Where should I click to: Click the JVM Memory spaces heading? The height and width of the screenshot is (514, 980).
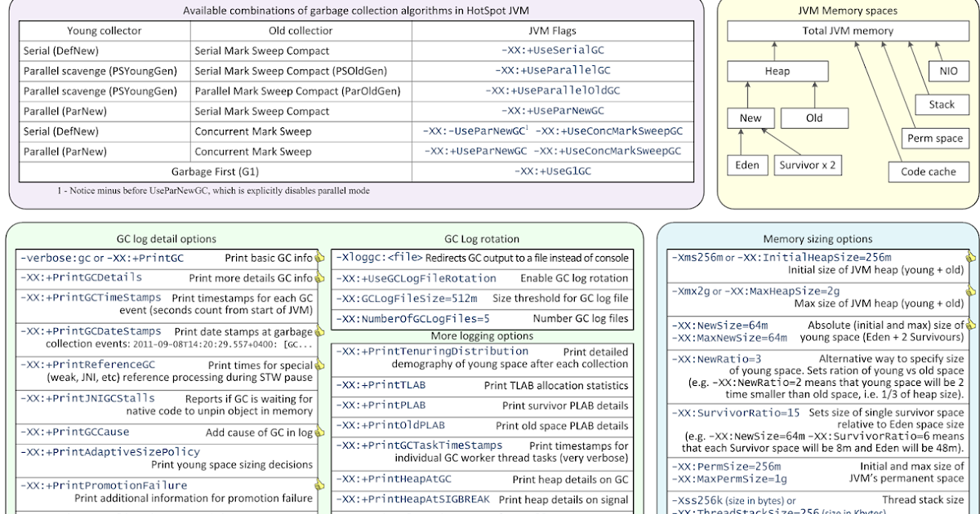pyautogui.click(x=847, y=11)
